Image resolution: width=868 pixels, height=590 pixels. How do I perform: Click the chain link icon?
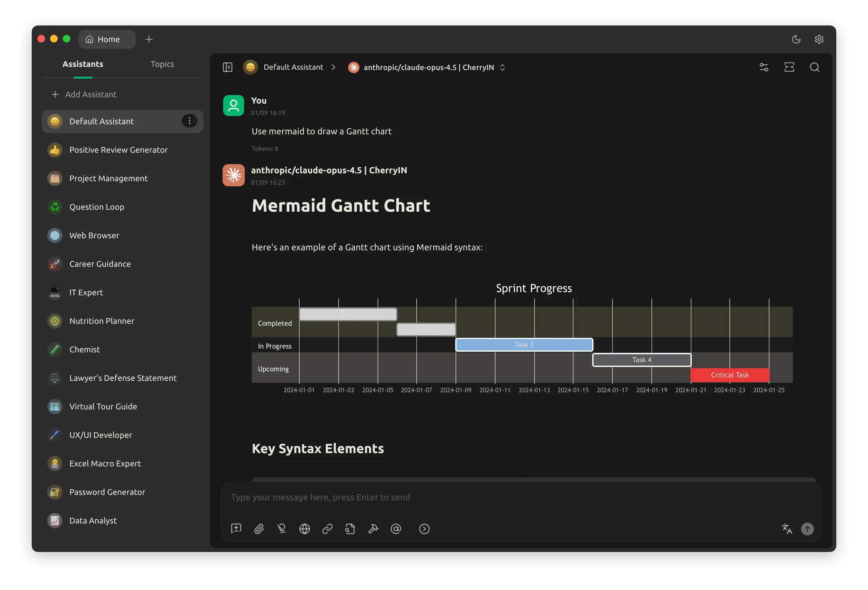coord(327,529)
